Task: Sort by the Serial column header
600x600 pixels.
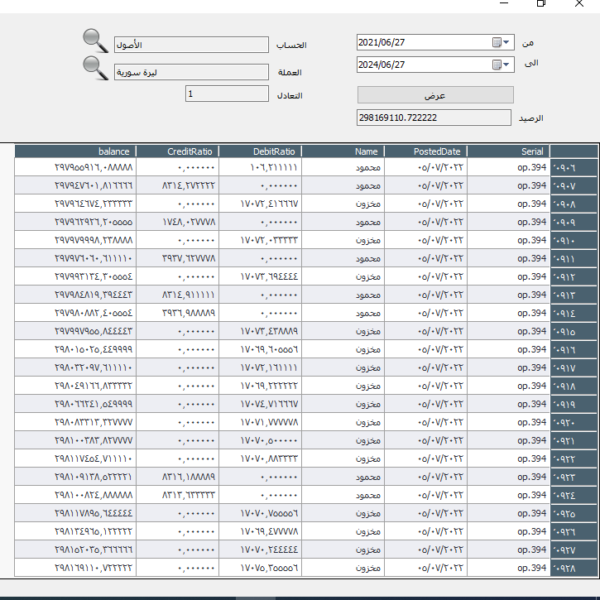Action: [509, 152]
